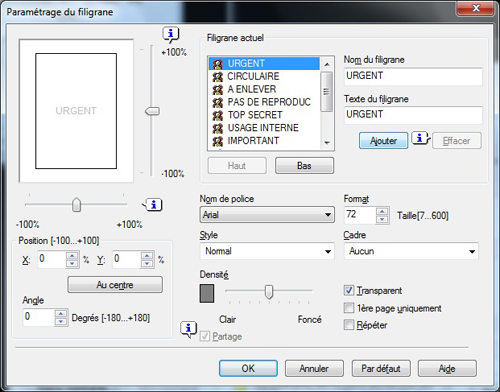Click the watermark list scrollbar thumb
The image size is (500, 392).
point(326,91)
